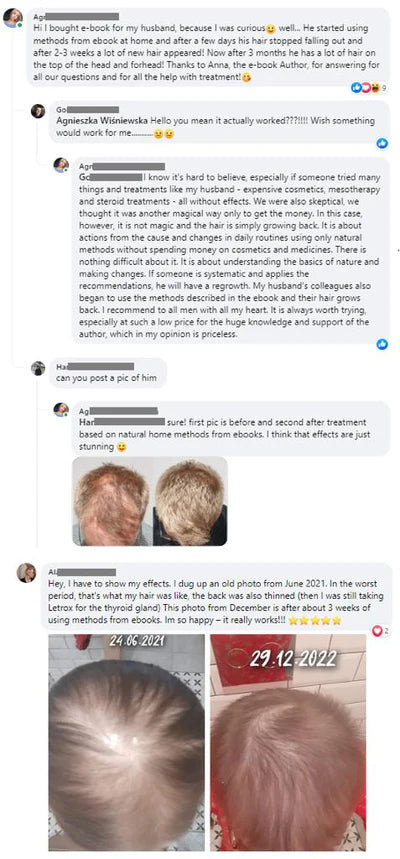The height and width of the screenshot is (859, 400).
Task: Open avatar next to 'can you post a pic'
Action: (x=38, y=368)
